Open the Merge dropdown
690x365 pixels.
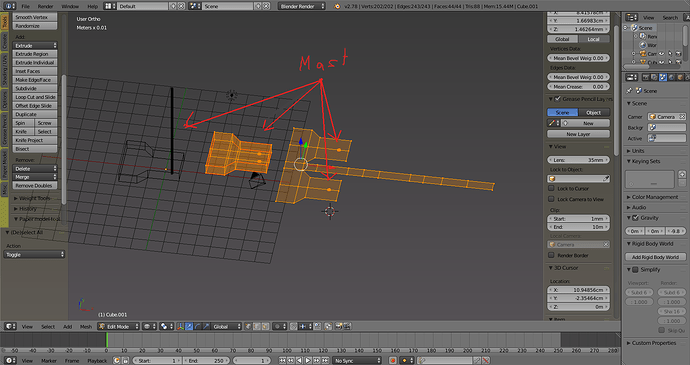point(35,177)
